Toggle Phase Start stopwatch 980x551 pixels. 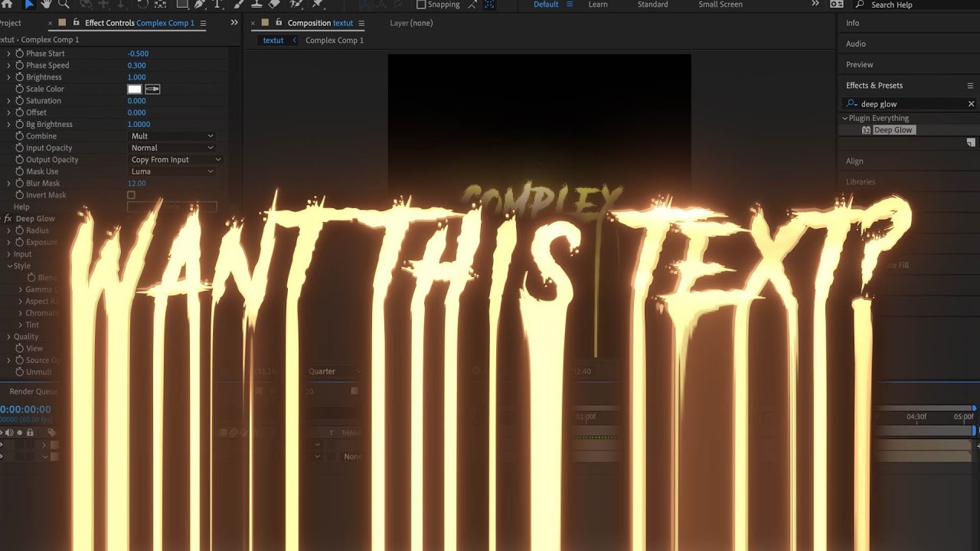coord(20,54)
